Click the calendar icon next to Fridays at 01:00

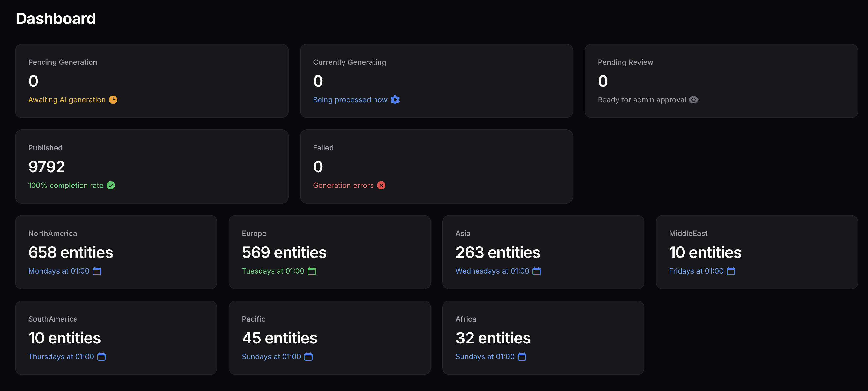(731, 271)
